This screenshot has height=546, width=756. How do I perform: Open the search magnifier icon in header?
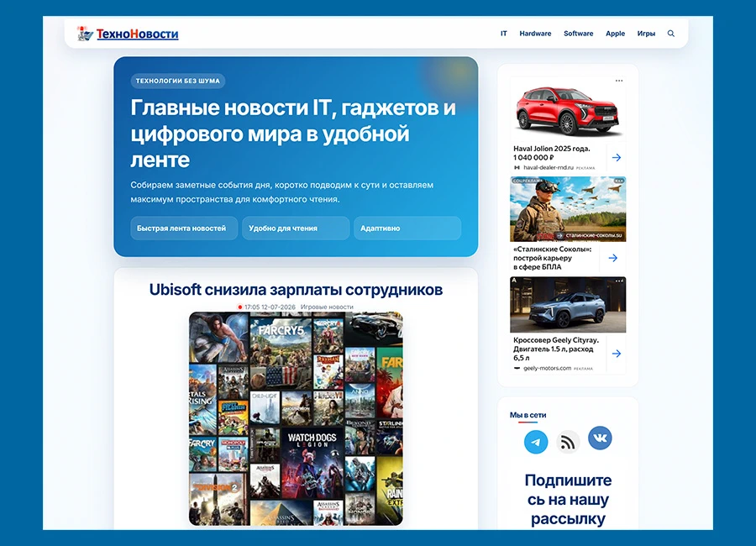[670, 34]
